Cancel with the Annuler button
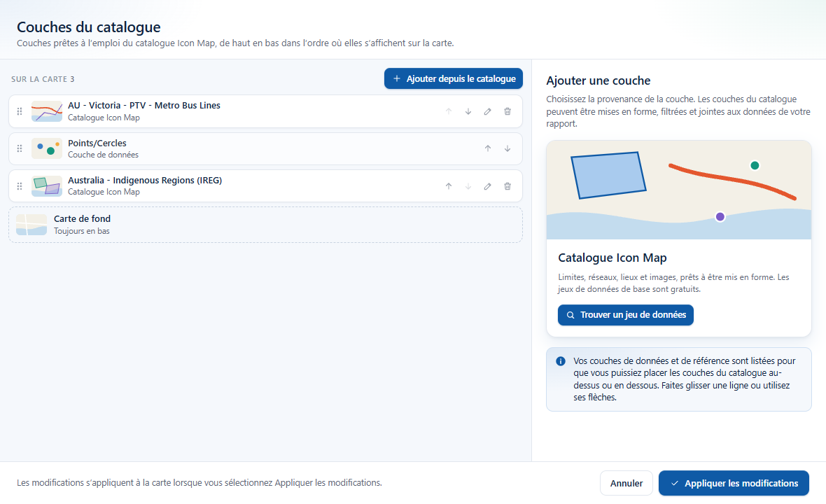The height and width of the screenshot is (504, 826). point(626,483)
